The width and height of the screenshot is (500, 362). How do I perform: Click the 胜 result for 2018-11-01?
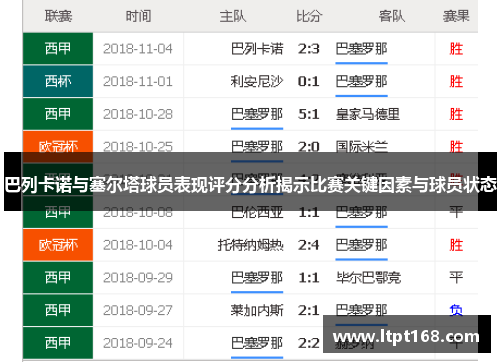456,82
